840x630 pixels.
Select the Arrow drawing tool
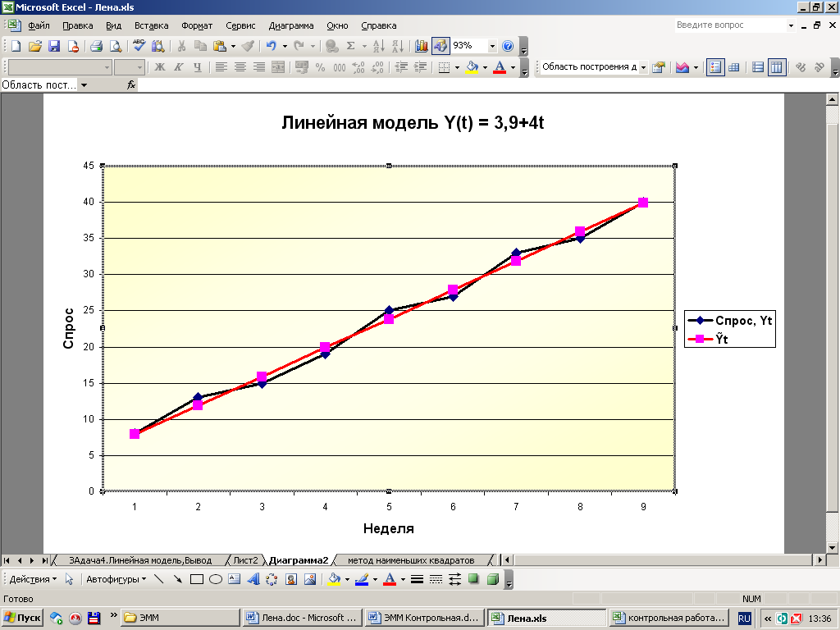(177, 579)
